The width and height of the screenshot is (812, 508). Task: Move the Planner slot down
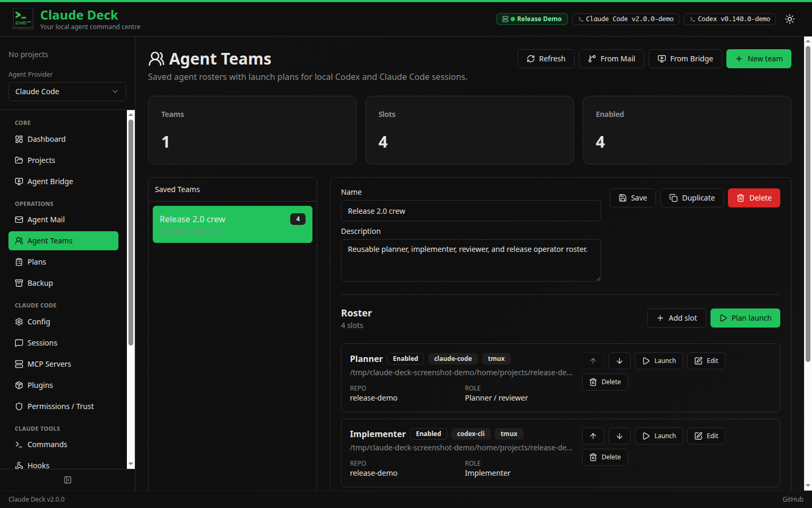click(x=620, y=361)
